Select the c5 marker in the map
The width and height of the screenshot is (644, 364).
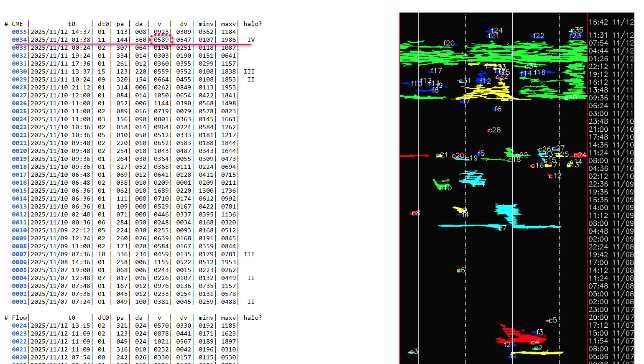(x=552, y=320)
